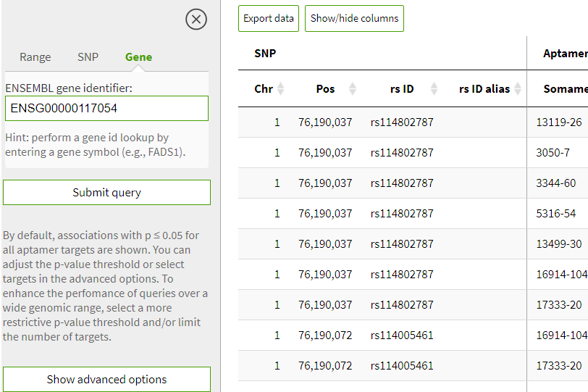Viewport: 588px width, 392px height.
Task: Click the first rs114802787 cell
Action: (401, 122)
